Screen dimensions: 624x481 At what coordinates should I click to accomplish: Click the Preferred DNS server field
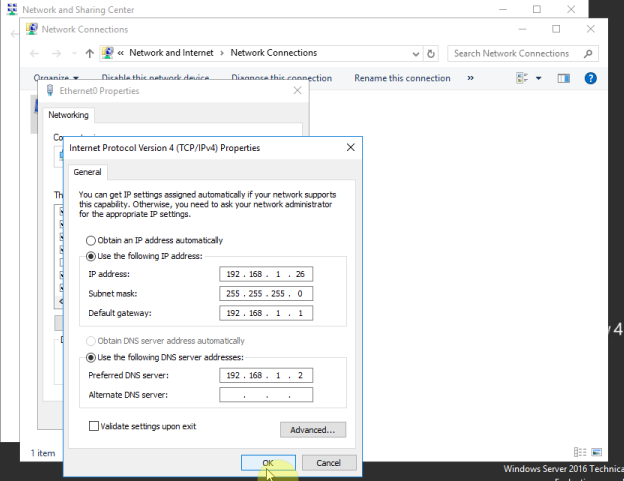[x=266, y=375]
